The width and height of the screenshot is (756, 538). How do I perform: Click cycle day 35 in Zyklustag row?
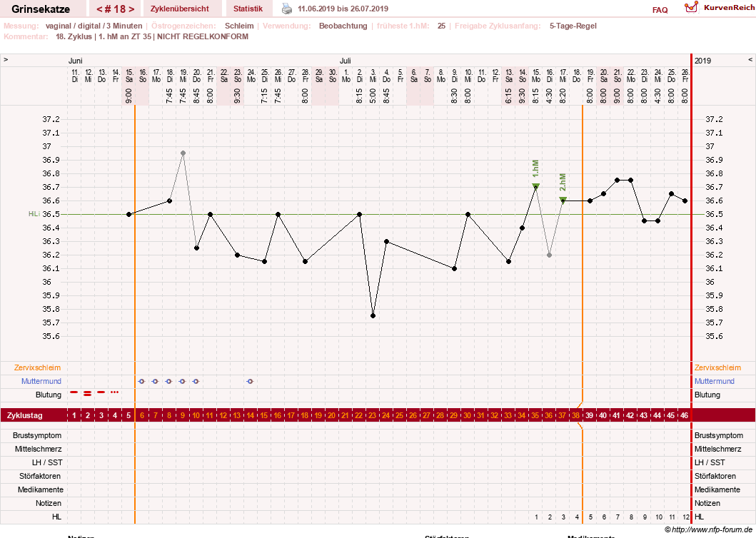(535, 415)
